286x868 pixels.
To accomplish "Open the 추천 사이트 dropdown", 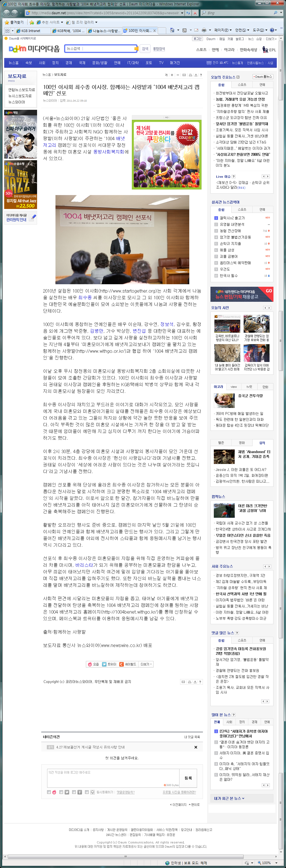I will [50, 22].
